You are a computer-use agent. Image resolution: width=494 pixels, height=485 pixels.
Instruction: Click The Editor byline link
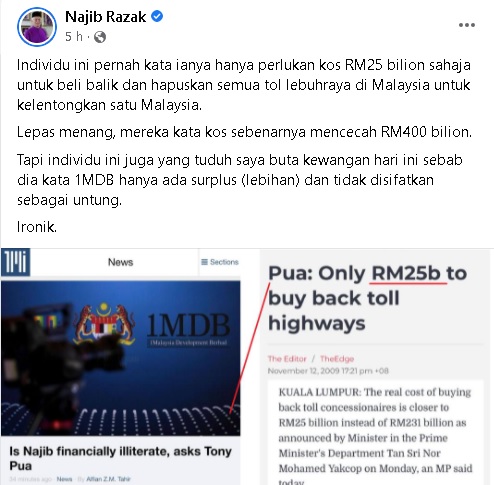287,359
